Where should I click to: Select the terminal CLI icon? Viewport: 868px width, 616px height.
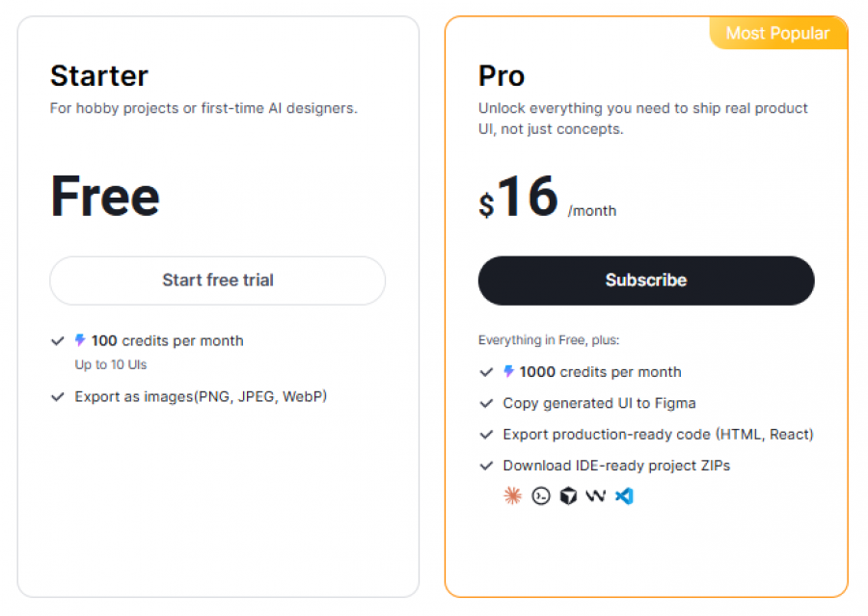pos(540,495)
